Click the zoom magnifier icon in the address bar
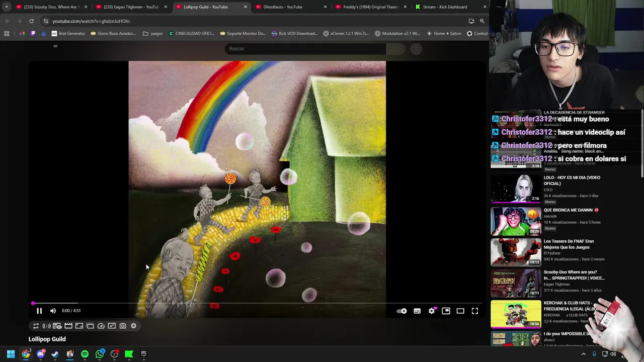The height and width of the screenshot is (362, 644). (482, 21)
